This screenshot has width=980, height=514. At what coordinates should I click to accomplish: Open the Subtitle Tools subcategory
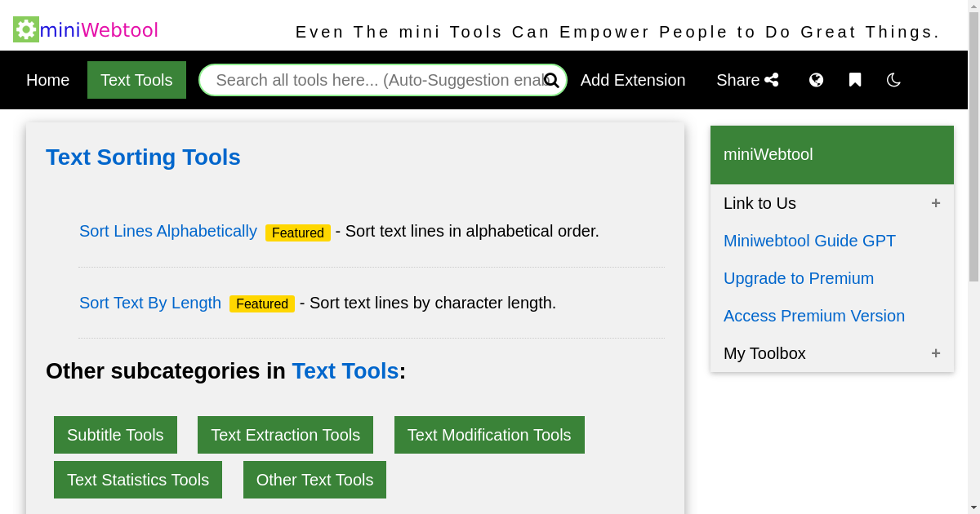(115, 435)
